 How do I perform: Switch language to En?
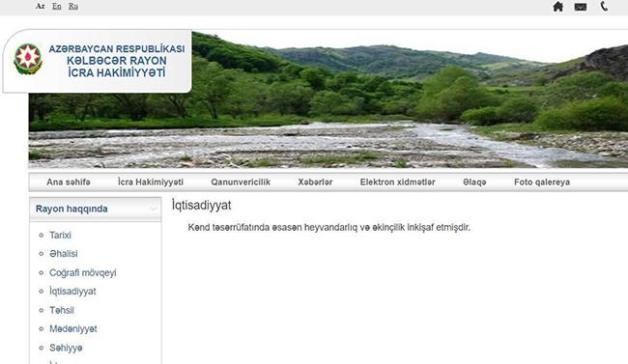tap(56, 6)
